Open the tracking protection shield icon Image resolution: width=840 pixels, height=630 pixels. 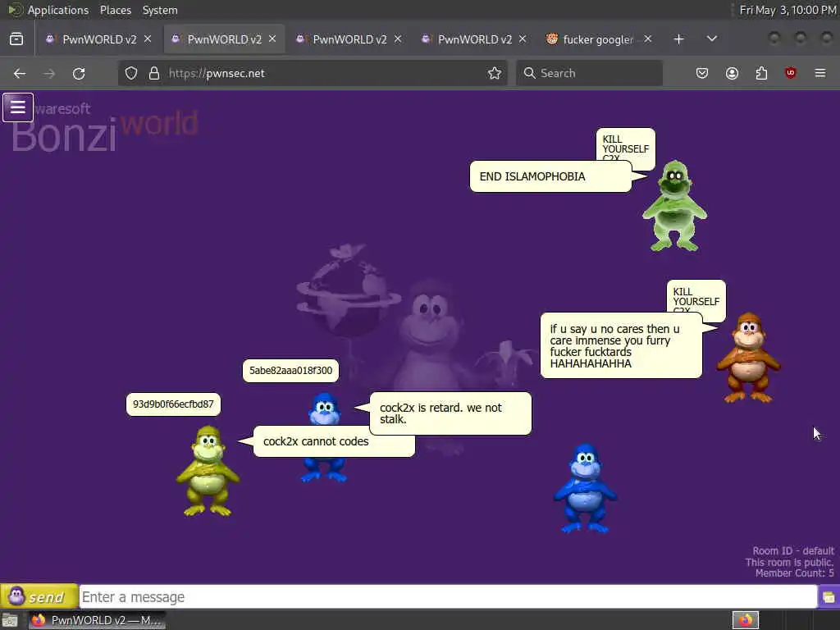[131, 73]
